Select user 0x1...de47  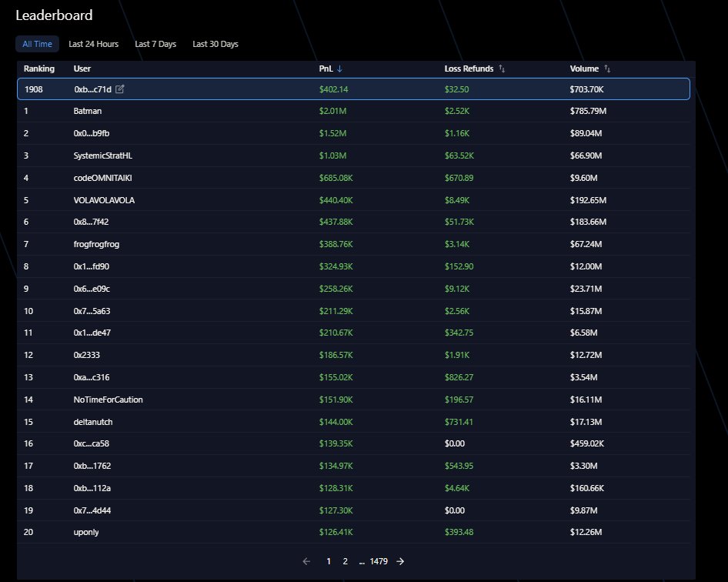[x=92, y=333]
